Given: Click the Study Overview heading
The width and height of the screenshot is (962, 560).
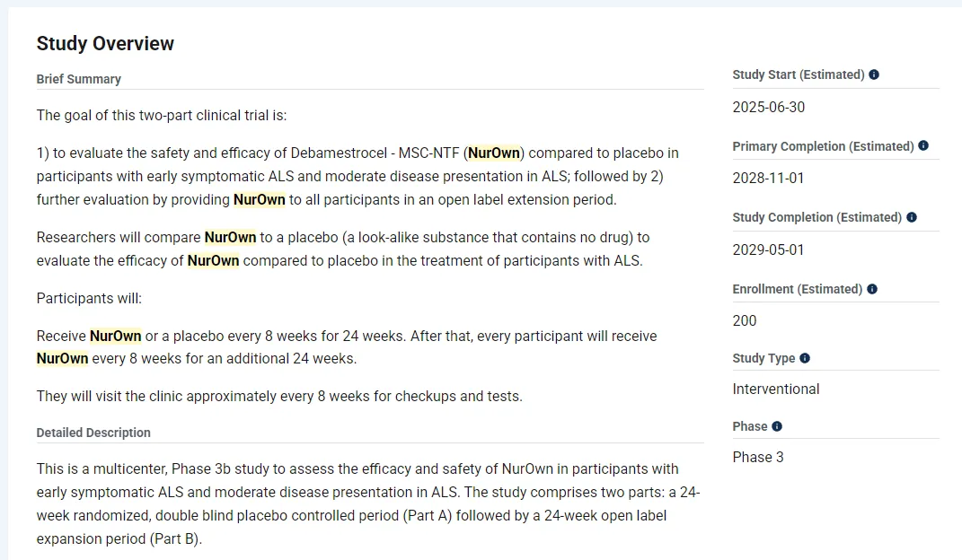Looking at the screenshot, I should point(105,43).
